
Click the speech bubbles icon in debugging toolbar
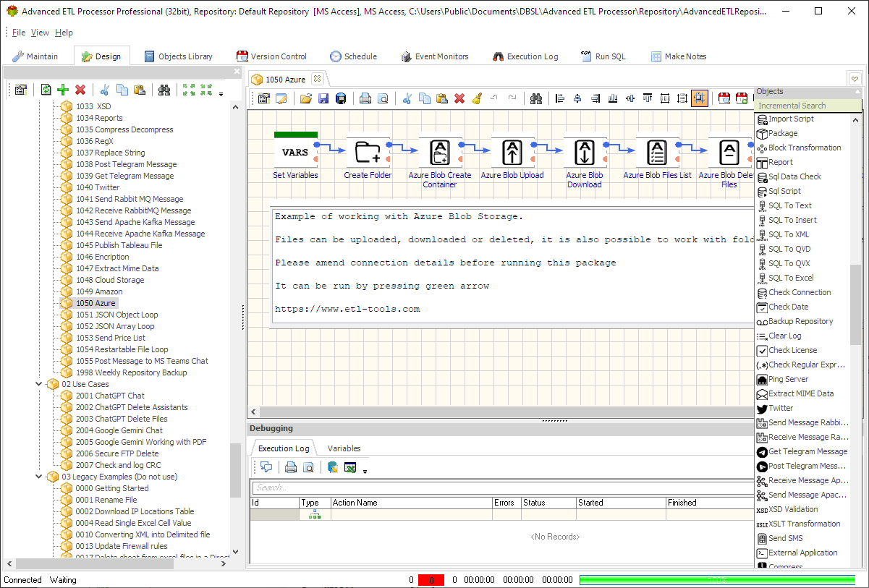click(266, 467)
